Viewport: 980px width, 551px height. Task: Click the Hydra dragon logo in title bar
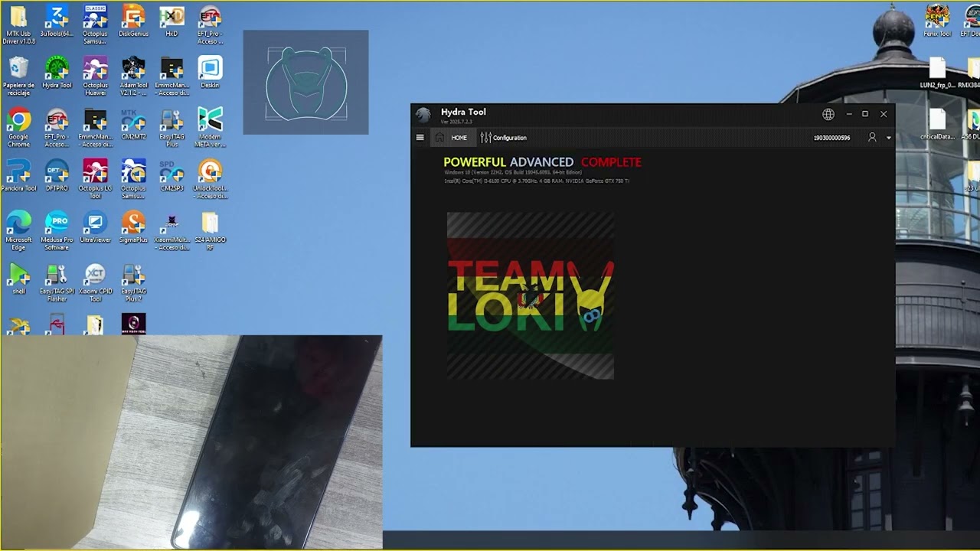coord(423,116)
